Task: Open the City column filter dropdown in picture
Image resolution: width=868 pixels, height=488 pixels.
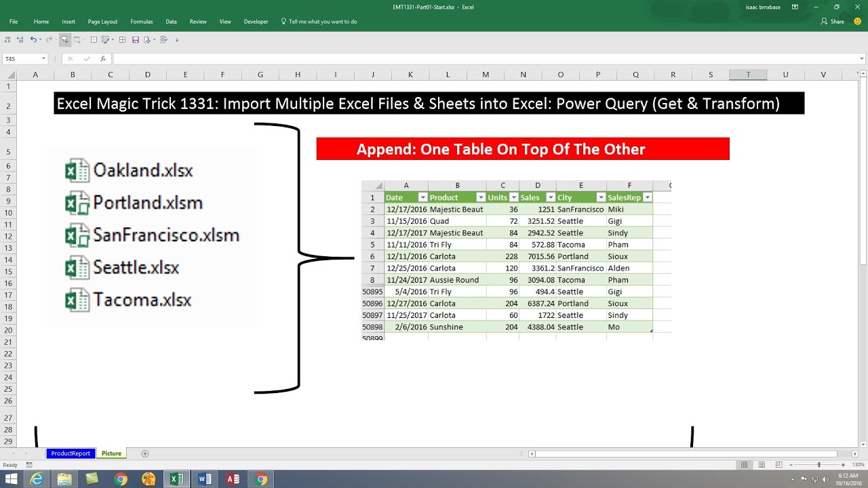Action: coord(600,197)
